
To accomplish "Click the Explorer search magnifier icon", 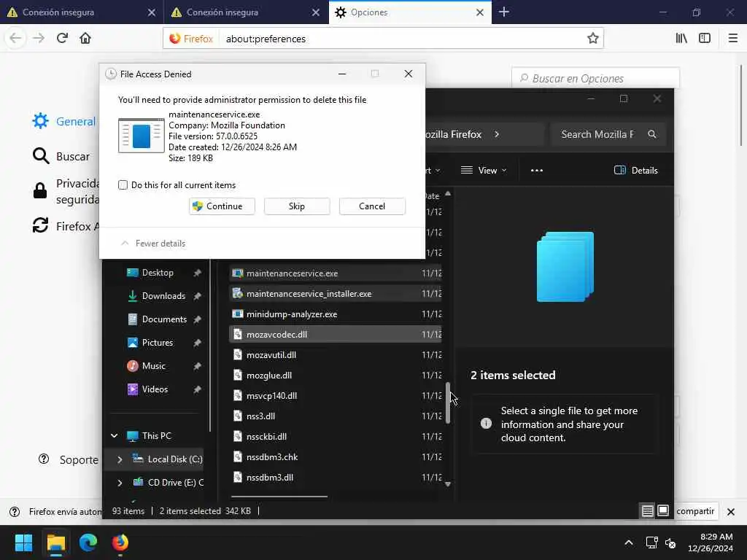I will click(651, 134).
